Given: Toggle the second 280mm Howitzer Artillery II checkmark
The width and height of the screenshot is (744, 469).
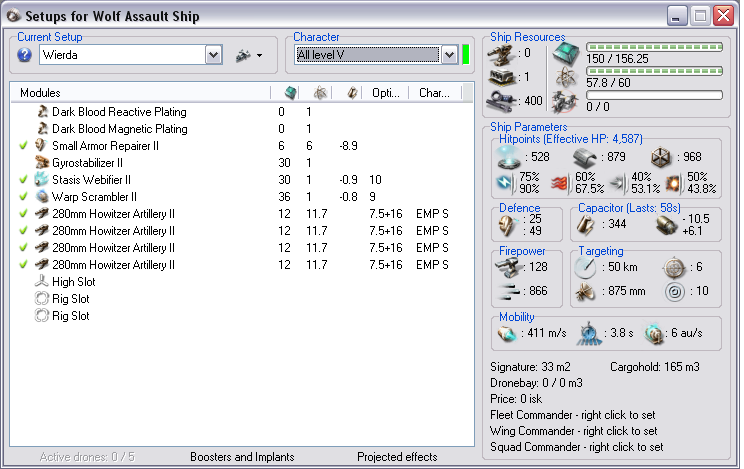Looking at the screenshot, I should pyautogui.click(x=23, y=231).
